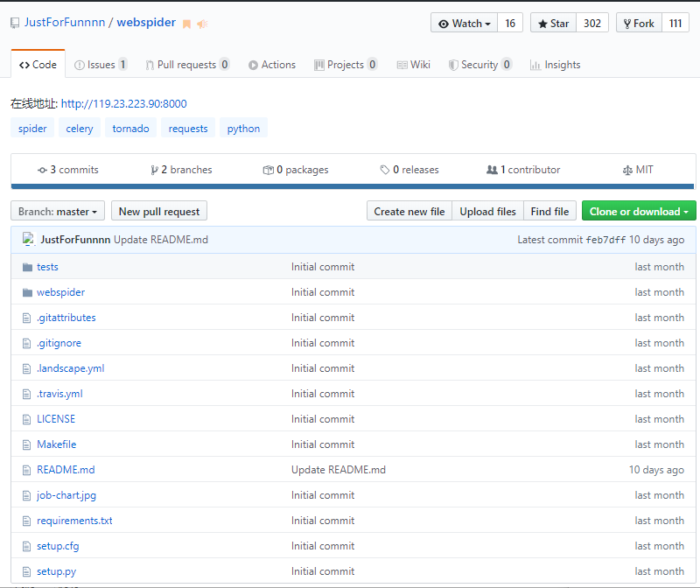Image resolution: width=700 pixels, height=588 pixels.
Task: View the 3 commits history
Action: [x=68, y=170]
